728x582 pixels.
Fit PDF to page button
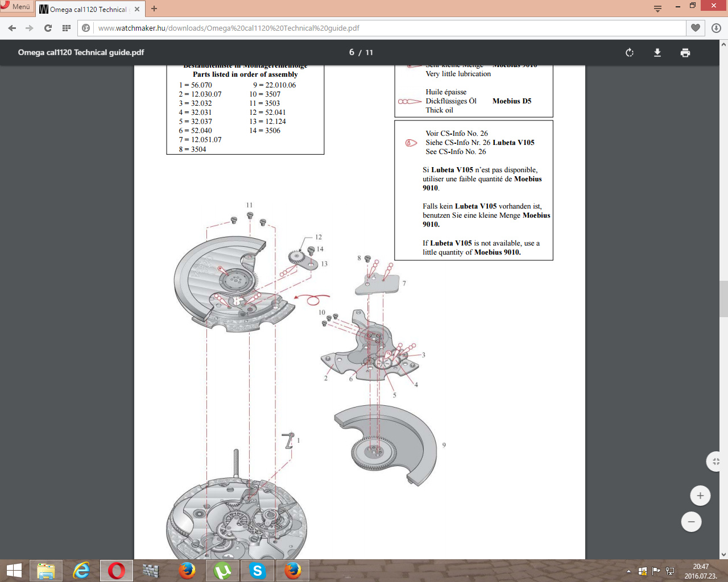tap(715, 462)
